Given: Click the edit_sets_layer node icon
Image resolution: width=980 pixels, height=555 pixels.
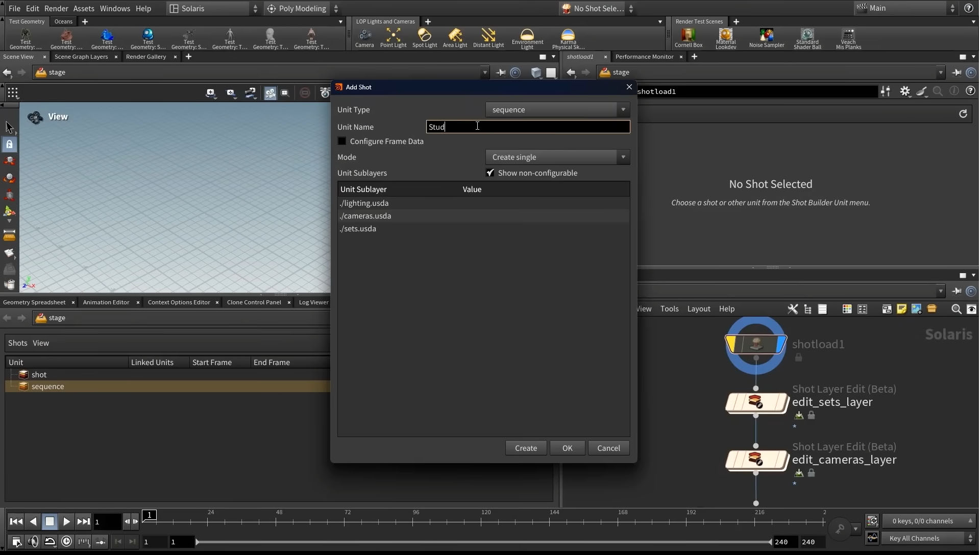Looking at the screenshot, I should pyautogui.click(x=756, y=402).
